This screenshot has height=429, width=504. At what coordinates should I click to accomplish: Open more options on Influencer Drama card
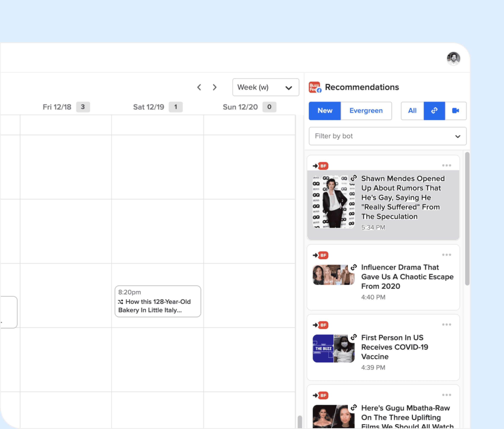pos(446,255)
